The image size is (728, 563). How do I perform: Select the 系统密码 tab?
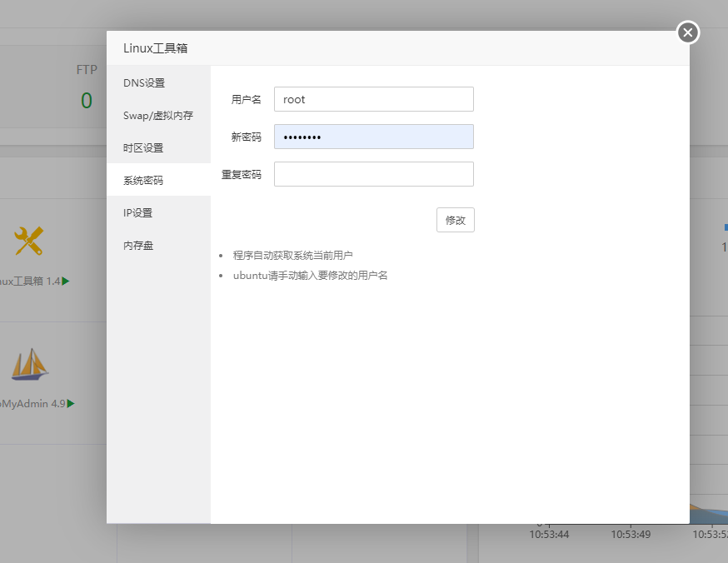[143, 179]
